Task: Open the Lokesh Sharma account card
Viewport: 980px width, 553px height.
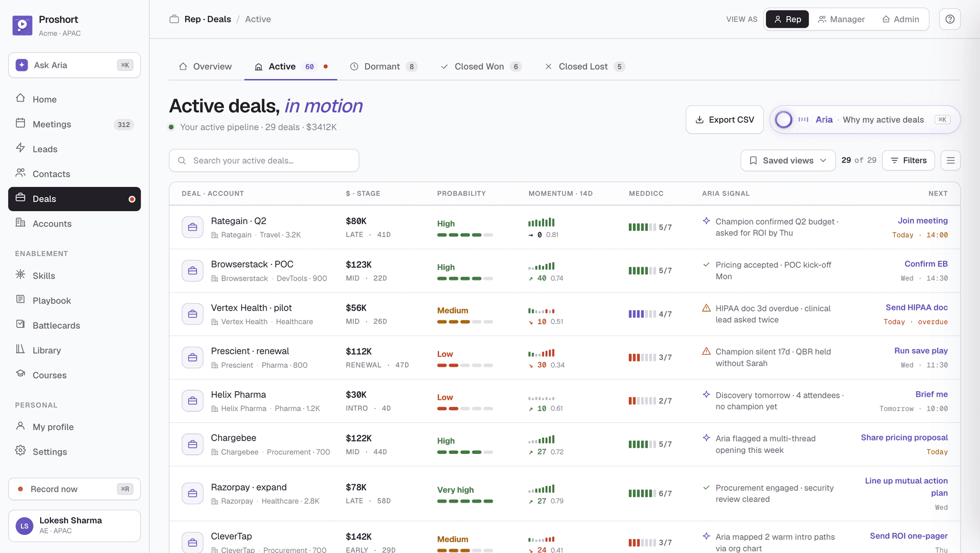Action: pos(75,526)
